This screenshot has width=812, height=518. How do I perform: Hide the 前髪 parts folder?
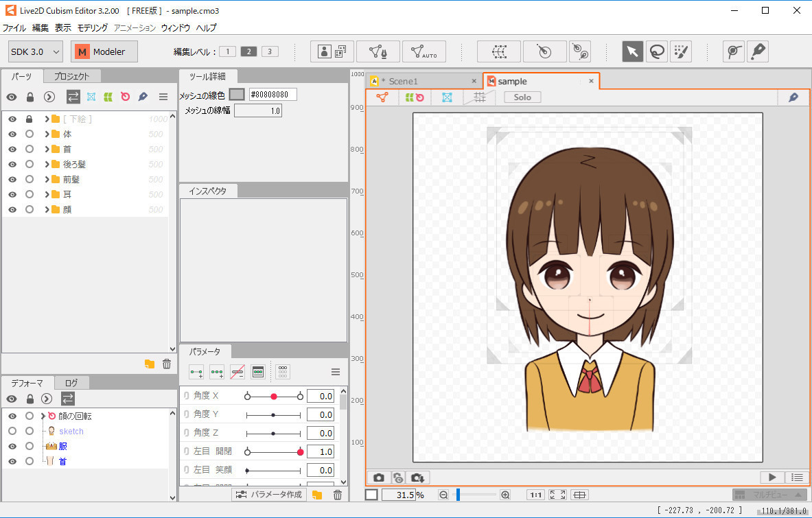12,179
